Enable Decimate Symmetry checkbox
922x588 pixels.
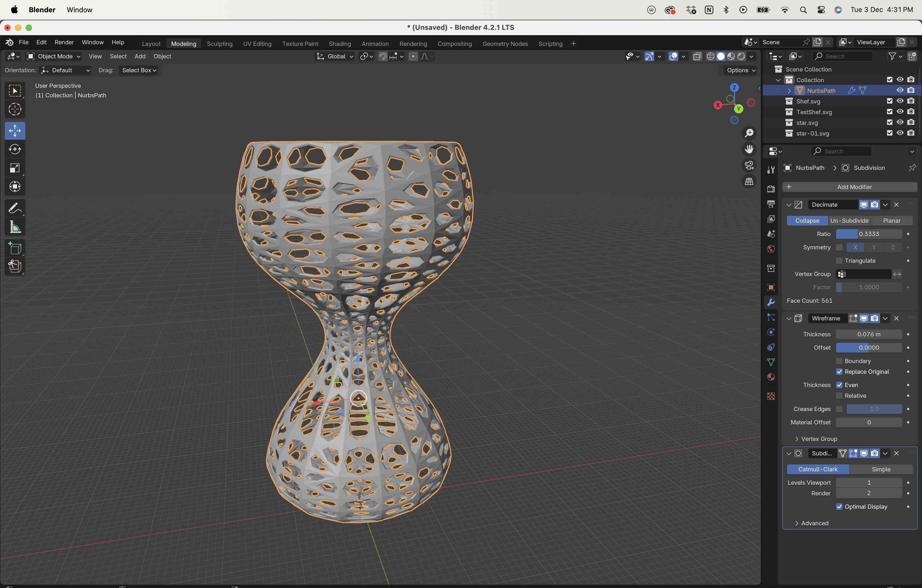tap(839, 247)
